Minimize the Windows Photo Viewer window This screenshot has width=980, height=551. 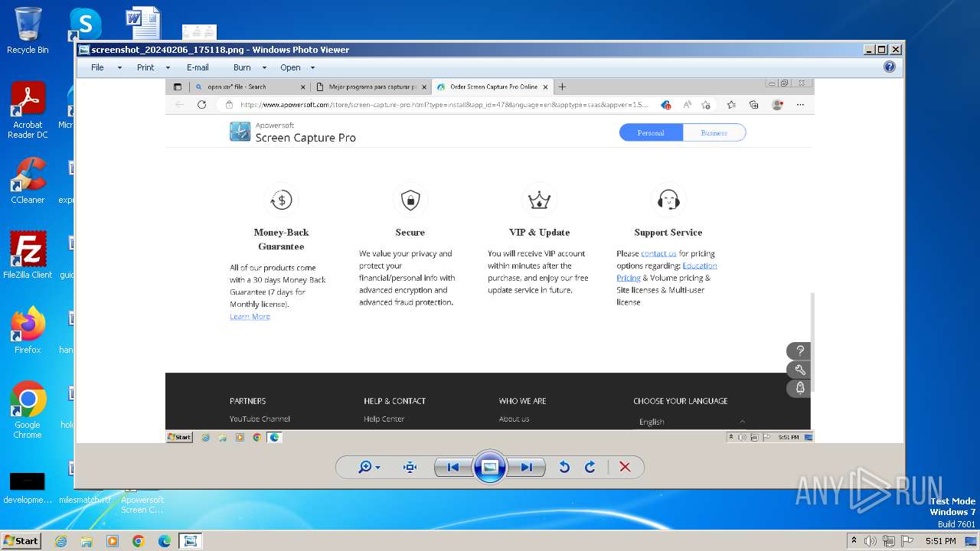tap(869, 50)
